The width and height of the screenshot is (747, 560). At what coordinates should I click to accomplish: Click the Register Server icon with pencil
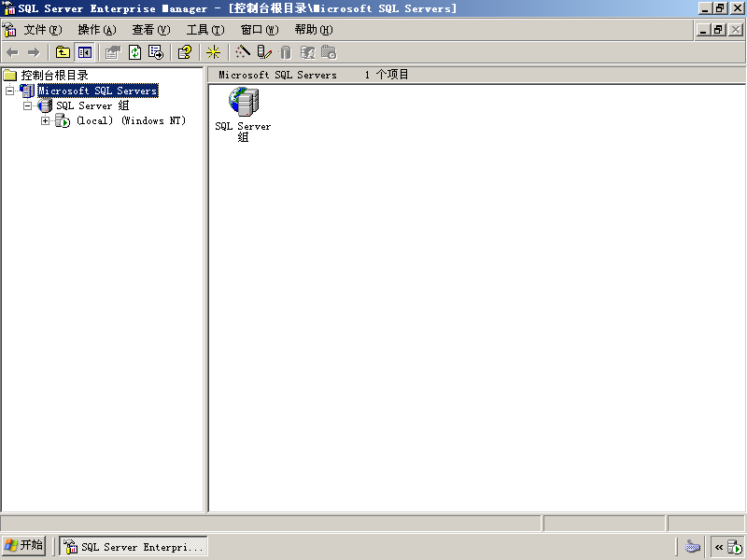(x=264, y=52)
